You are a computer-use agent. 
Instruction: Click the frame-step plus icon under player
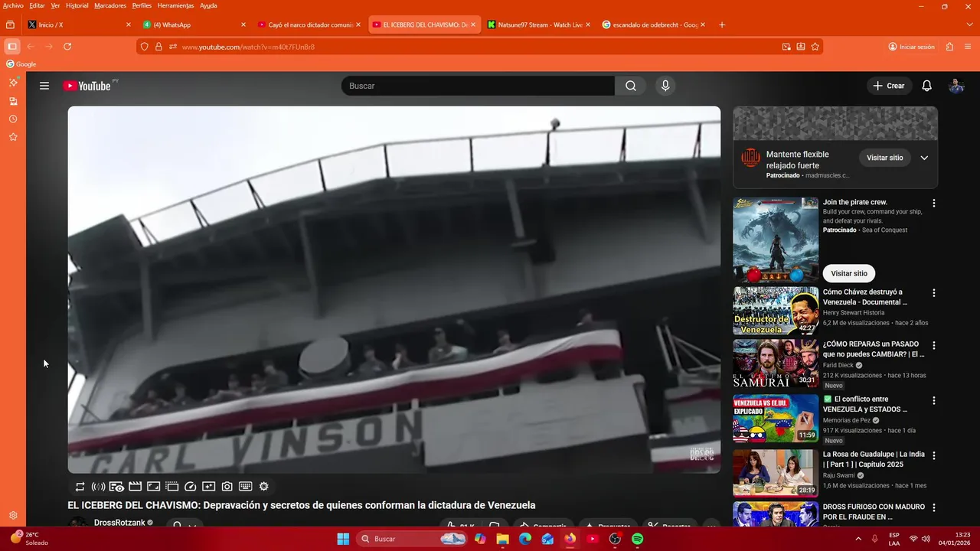tap(209, 487)
